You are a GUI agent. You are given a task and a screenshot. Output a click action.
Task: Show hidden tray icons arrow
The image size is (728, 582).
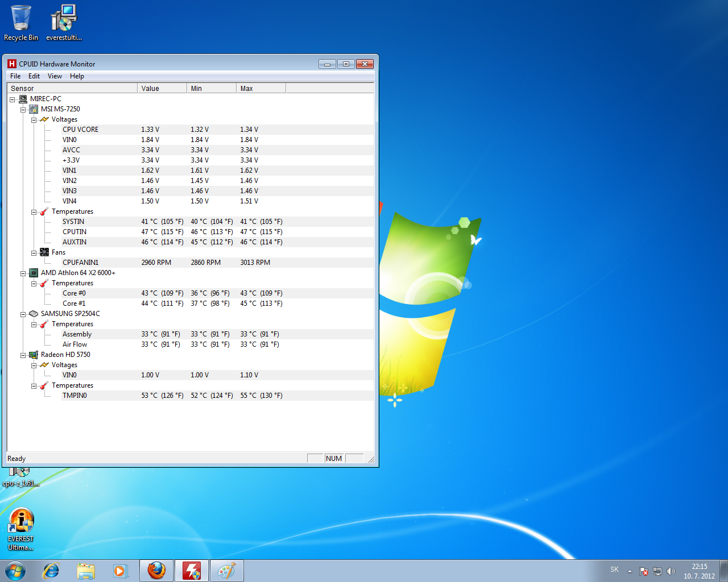pyautogui.click(x=630, y=571)
